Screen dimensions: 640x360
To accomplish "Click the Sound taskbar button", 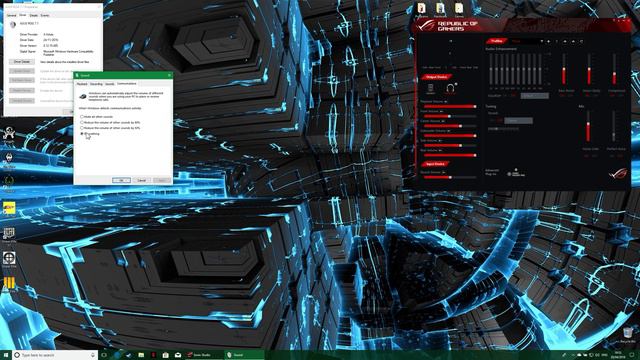I will pyautogui.click(x=244, y=355).
